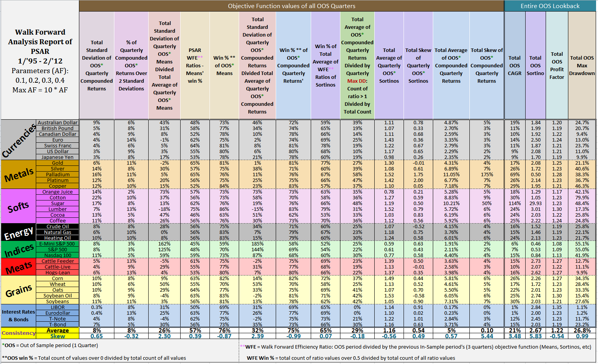Select the 'Eurodollar' row label
Viewport: 598px width, 364px height.
coord(57,313)
